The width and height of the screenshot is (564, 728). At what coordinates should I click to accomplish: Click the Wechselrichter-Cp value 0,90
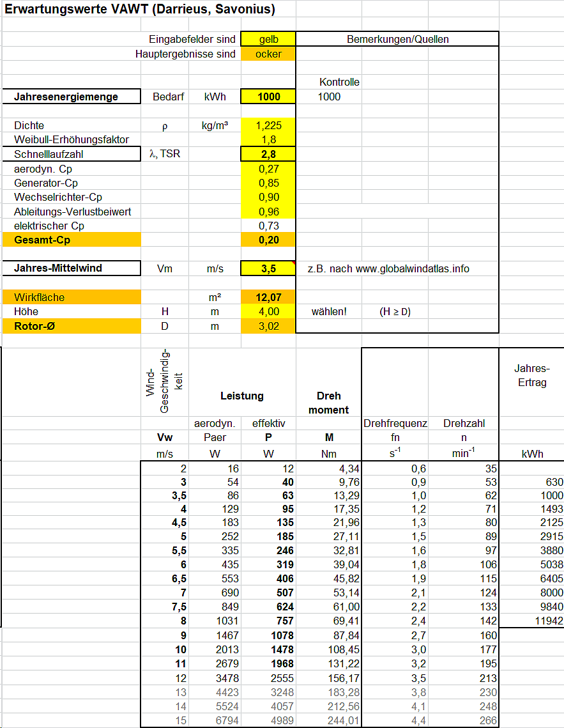tap(268, 197)
